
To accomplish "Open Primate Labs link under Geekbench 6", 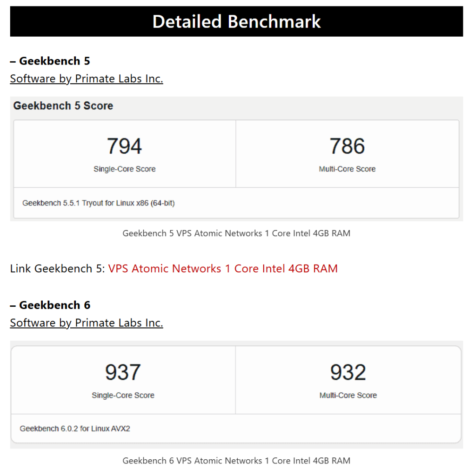I will pyautogui.click(x=87, y=323).
